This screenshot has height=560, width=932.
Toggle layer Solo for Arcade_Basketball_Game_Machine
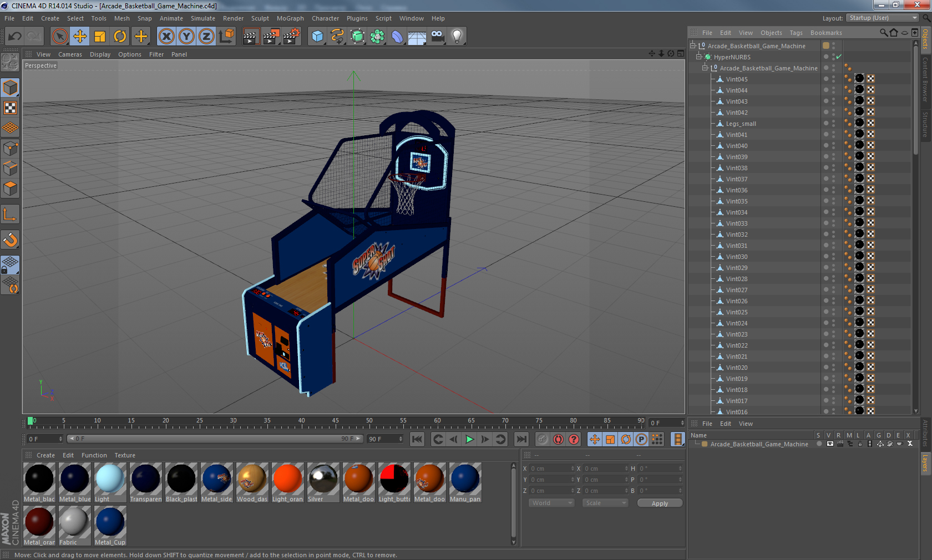click(819, 444)
